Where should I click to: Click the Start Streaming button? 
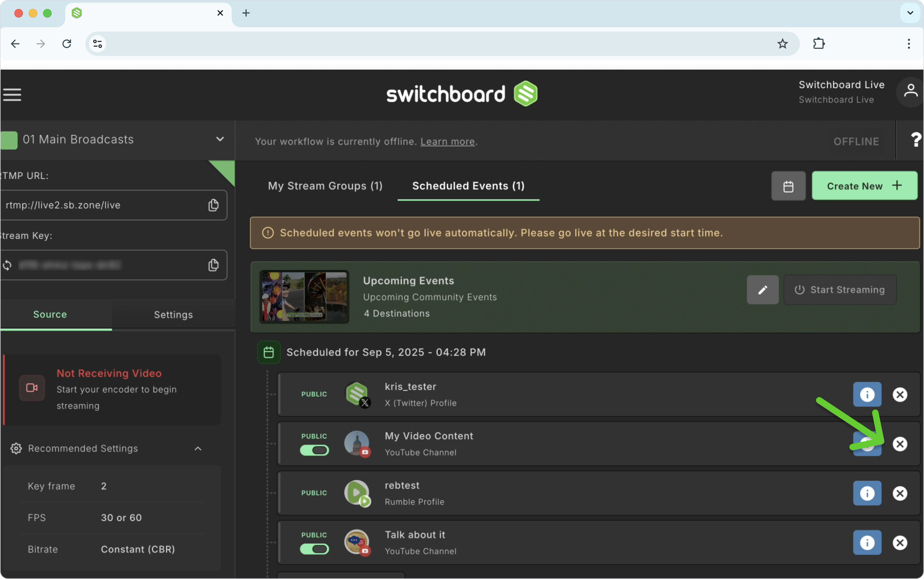click(840, 290)
